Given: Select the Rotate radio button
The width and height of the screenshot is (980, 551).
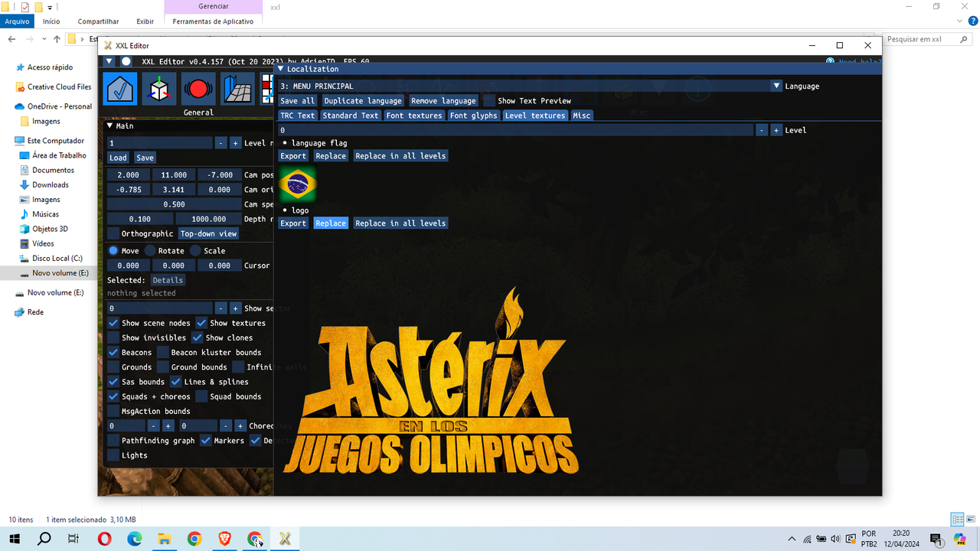Looking at the screenshot, I should click(x=150, y=250).
